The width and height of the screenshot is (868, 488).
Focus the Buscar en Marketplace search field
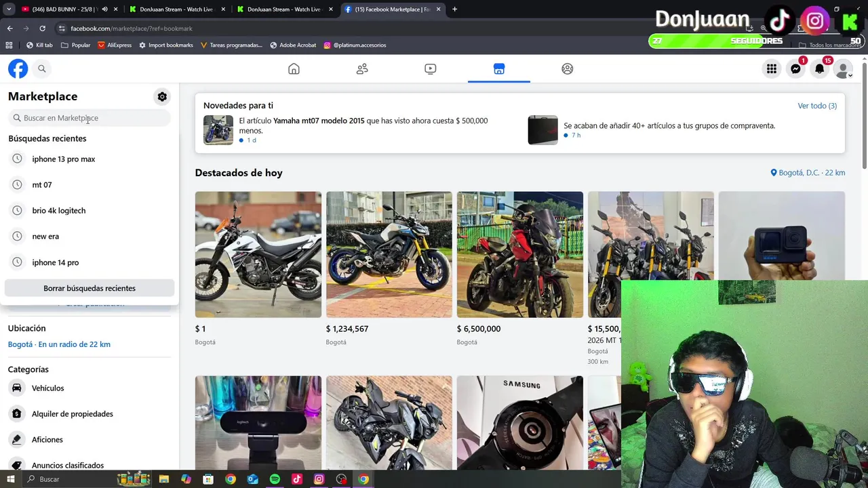click(x=90, y=118)
